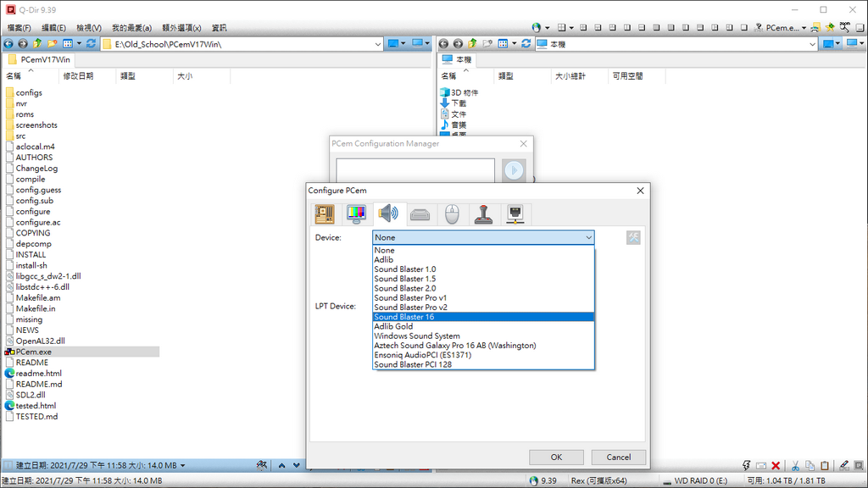
Task: Open the Joystick tab in Configure PCem
Action: click(x=483, y=214)
